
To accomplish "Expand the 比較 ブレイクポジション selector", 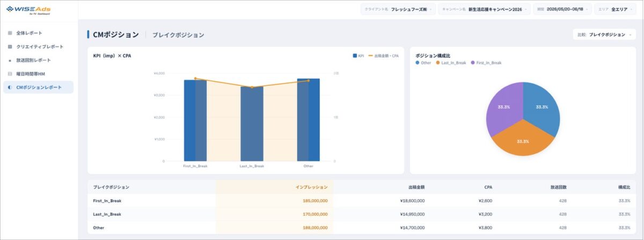I will 604,34.
